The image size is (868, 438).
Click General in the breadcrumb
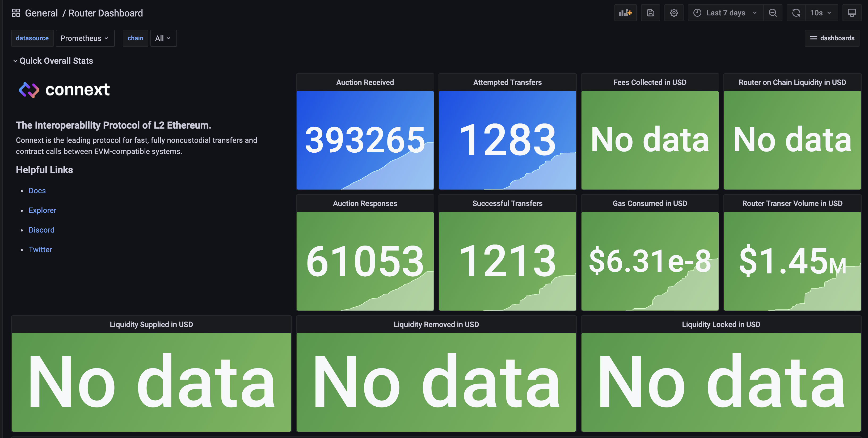point(41,13)
